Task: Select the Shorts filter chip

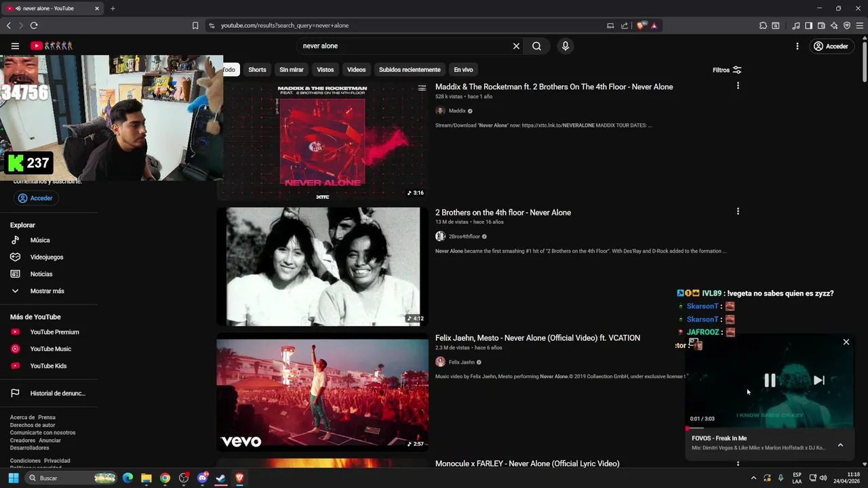Action: point(257,70)
